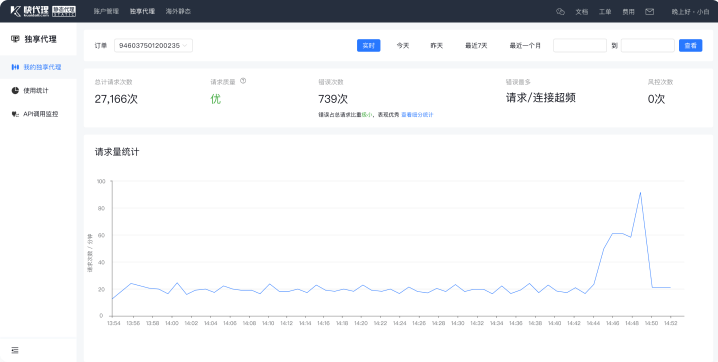Click the pie-chart icon for 使用统计
This screenshot has width=718, height=362.
click(15, 91)
